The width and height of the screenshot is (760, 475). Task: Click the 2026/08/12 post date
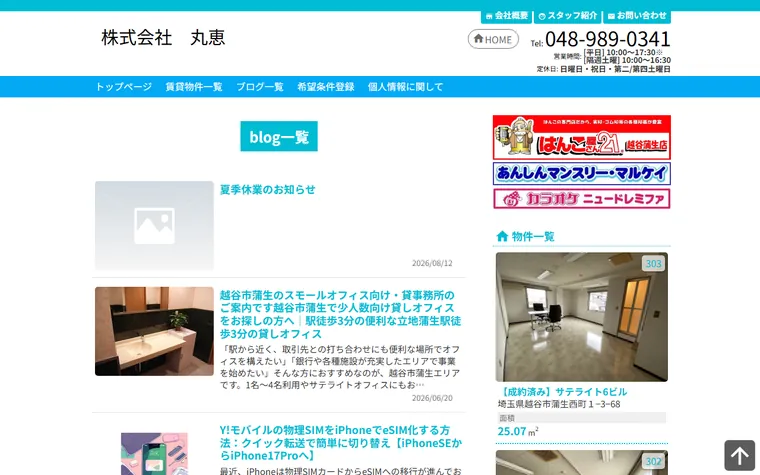432,263
